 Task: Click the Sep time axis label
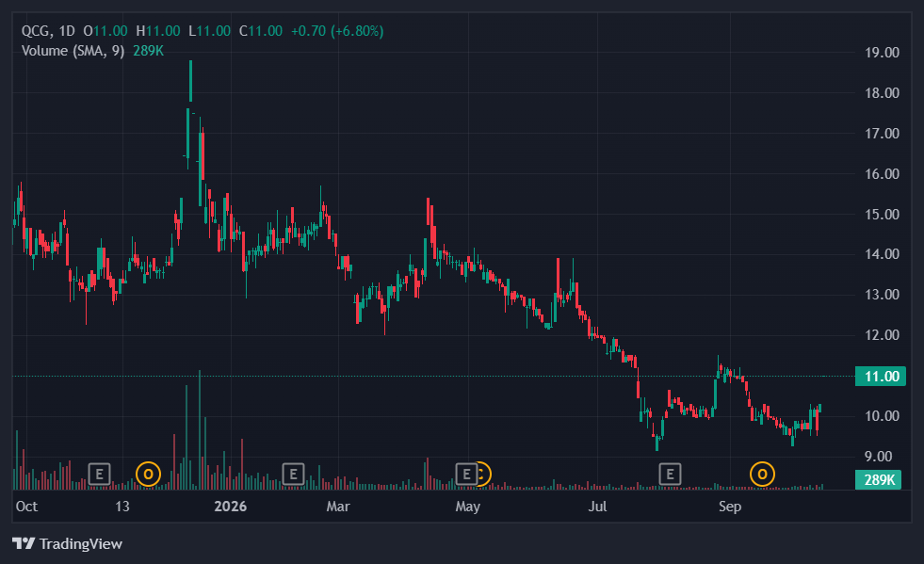click(x=730, y=507)
